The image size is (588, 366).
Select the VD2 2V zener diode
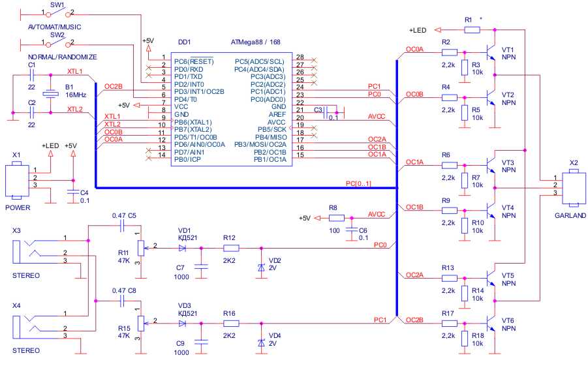[x=261, y=268]
